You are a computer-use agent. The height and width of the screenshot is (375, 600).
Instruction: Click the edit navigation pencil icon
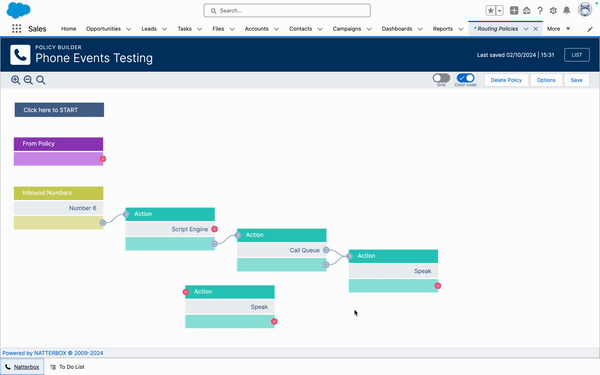(x=590, y=29)
